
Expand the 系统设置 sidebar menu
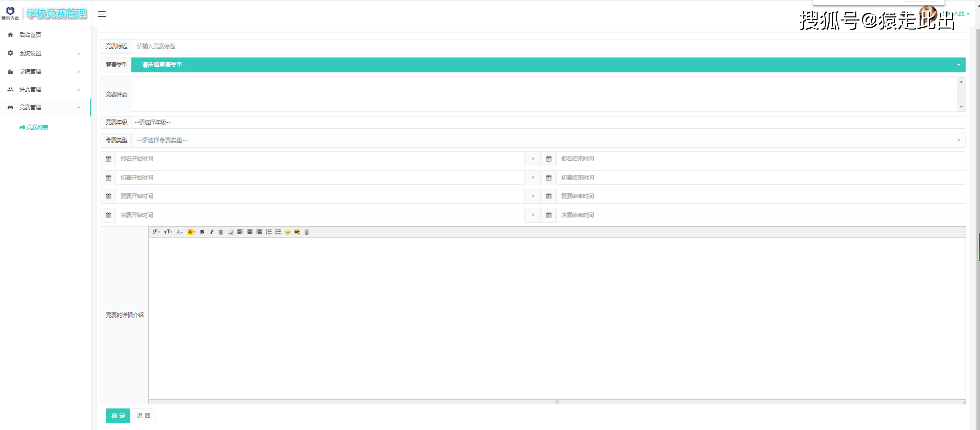click(44, 53)
